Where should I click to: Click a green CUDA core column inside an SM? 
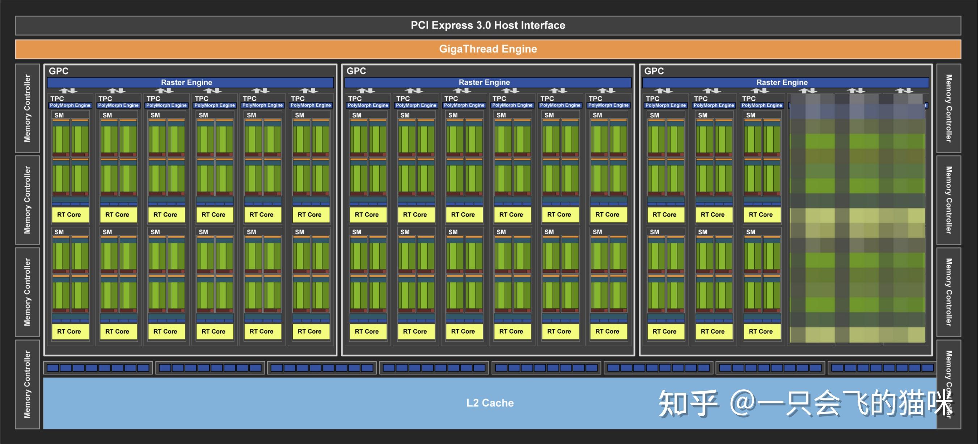tap(59, 141)
